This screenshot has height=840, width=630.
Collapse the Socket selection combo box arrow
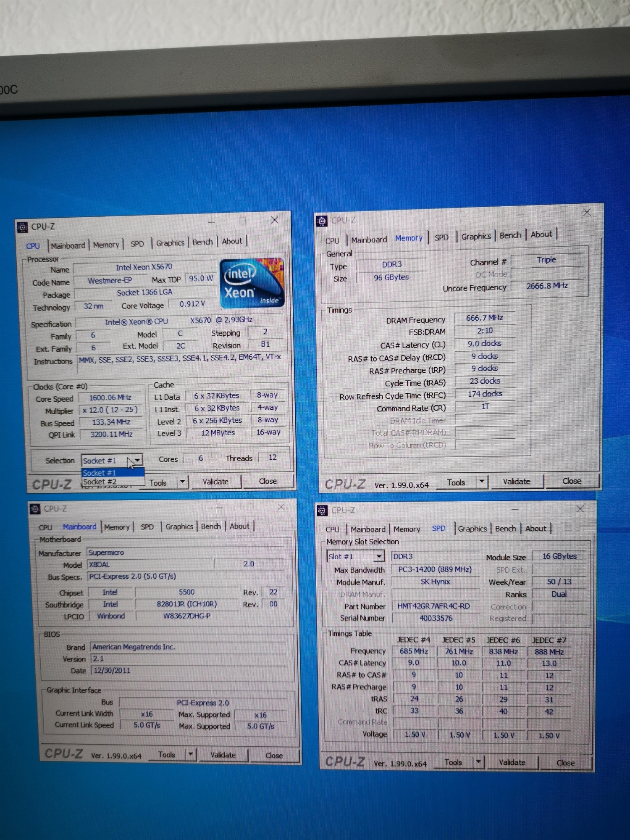[137, 461]
